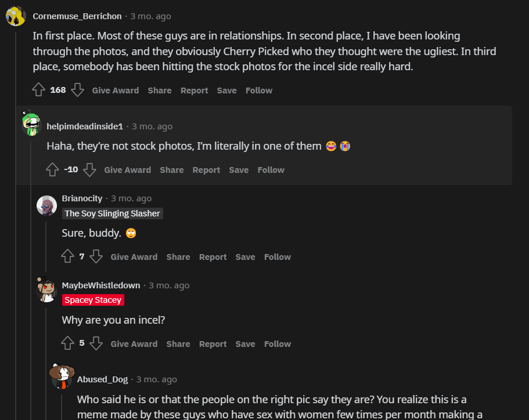Open Cornemuse_Berrichon's avatar
The width and height of the screenshot is (529, 420).
16,16
